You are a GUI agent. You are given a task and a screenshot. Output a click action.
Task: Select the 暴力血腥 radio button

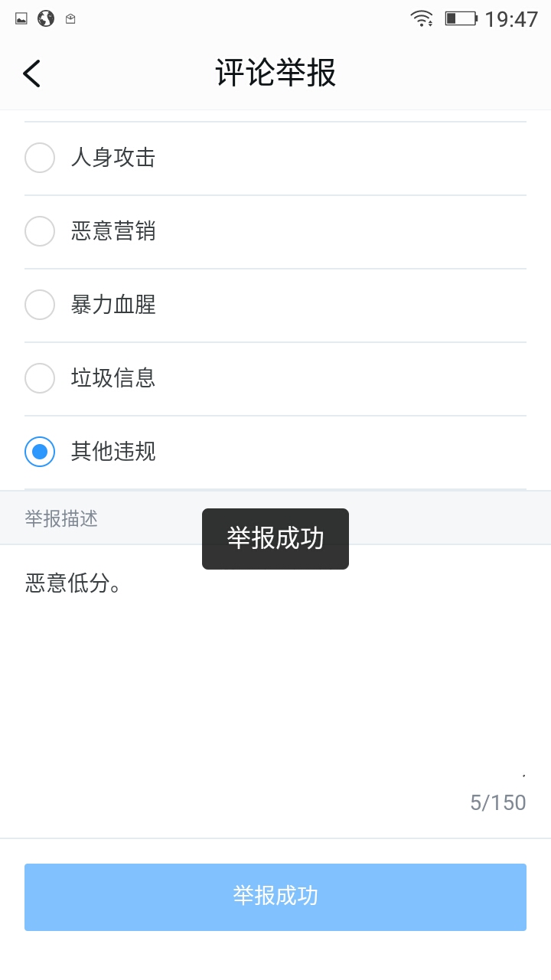(x=40, y=305)
